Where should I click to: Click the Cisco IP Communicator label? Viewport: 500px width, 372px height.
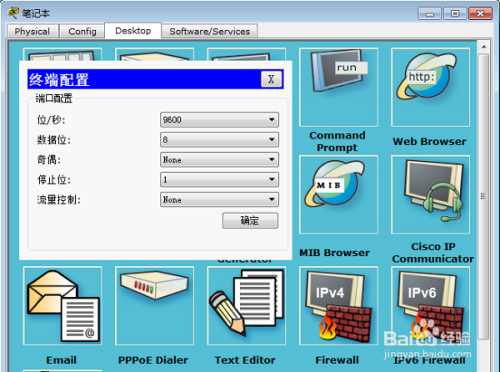click(x=433, y=253)
